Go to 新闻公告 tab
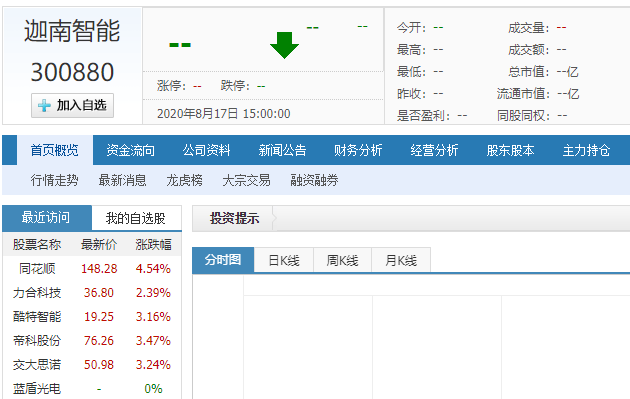The width and height of the screenshot is (630, 399). (x=282, y=150)
